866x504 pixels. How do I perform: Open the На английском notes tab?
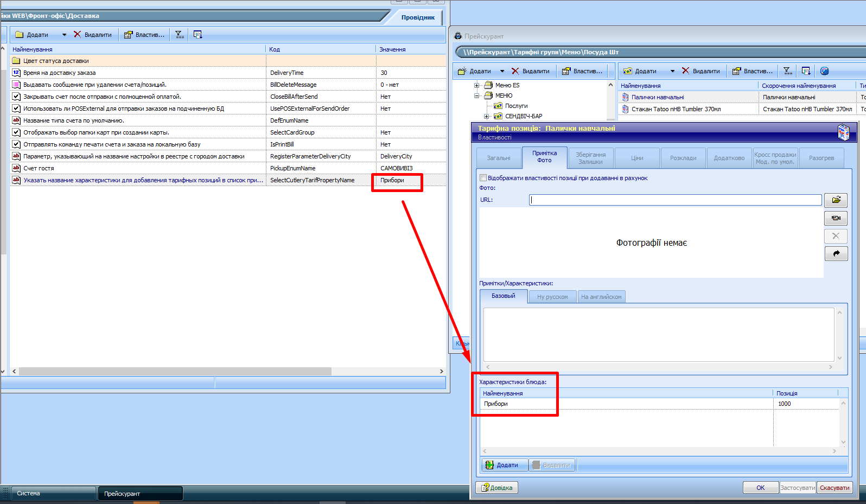point(601,297)
